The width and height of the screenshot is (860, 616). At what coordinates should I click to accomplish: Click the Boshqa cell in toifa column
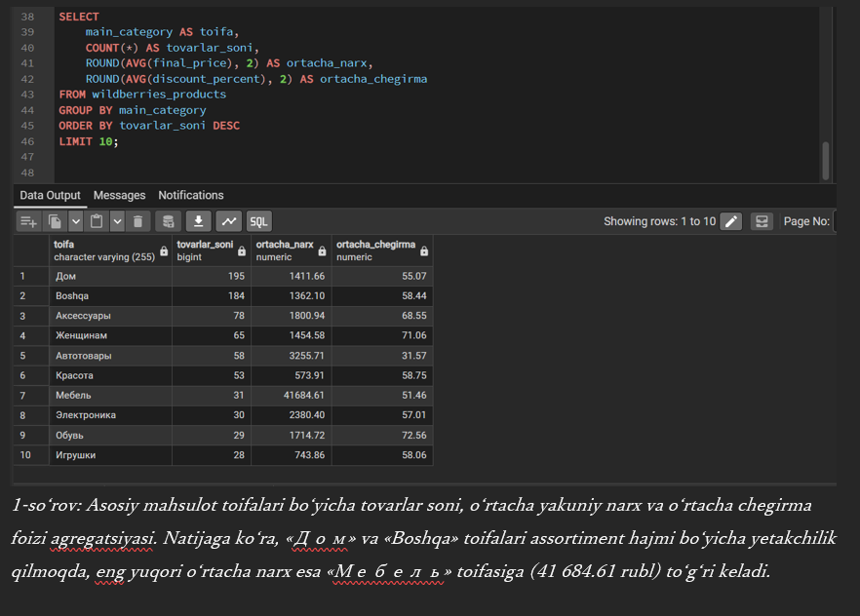click(110, 296)
